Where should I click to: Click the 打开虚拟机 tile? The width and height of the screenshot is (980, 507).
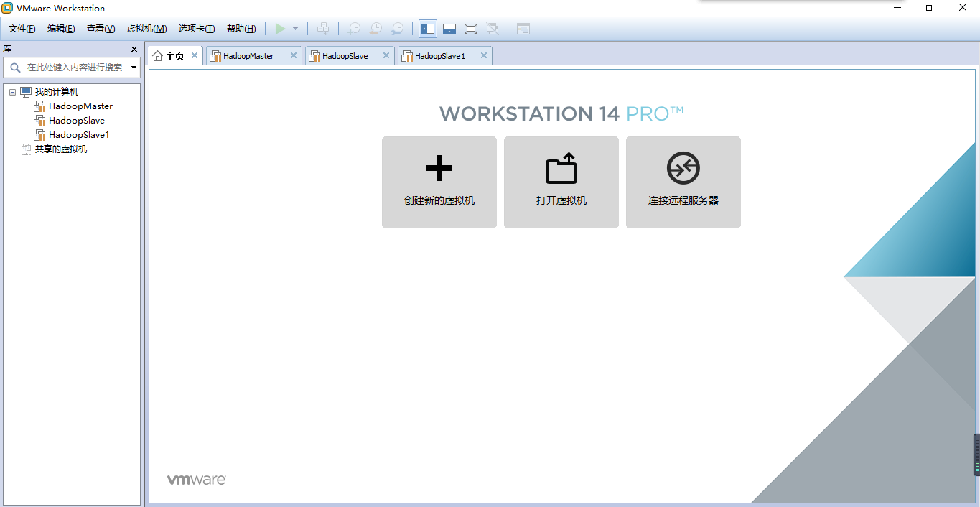tap(561, 182)
